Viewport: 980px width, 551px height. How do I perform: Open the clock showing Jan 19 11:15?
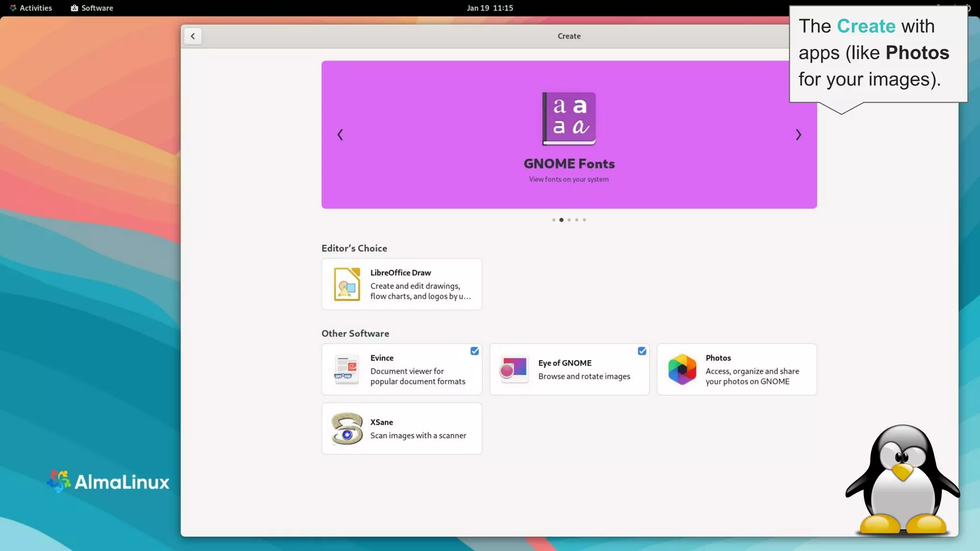point(490,8)
